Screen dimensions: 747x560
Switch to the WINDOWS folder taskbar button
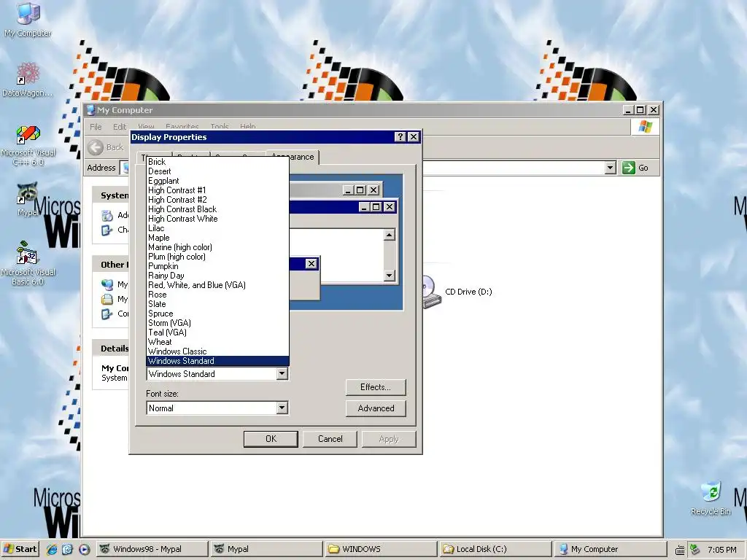[x=381, y=549]
